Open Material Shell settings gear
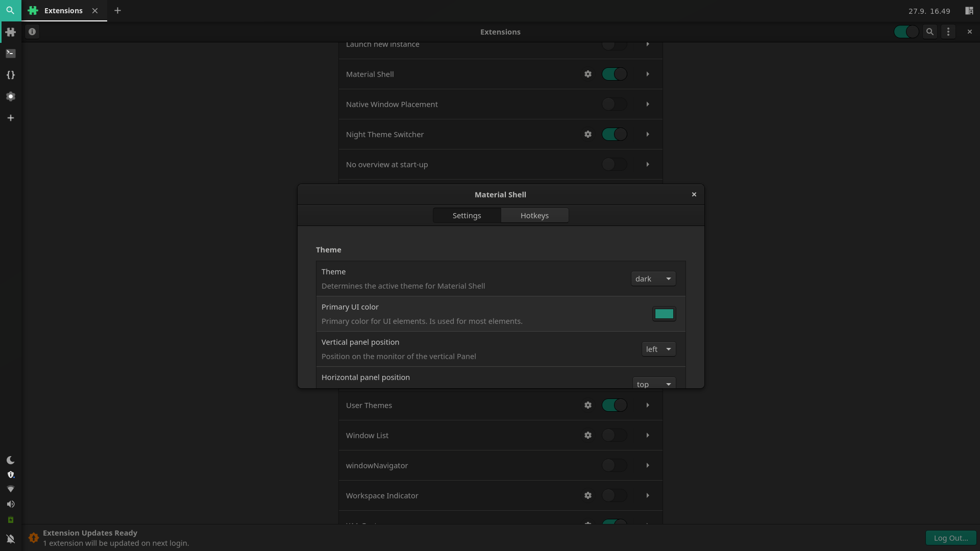Screen dimensions: 980x551 pos(588,74)
